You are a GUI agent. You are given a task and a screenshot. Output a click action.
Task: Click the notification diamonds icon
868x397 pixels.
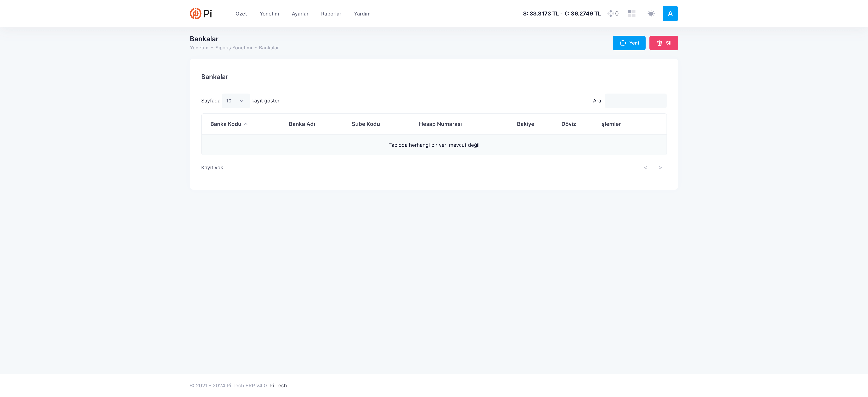click(610, 14)
